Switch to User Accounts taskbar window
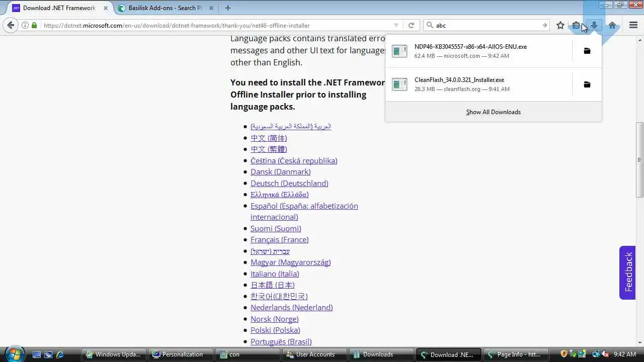This screenshot has width=644, height=362. click(314, 354)
